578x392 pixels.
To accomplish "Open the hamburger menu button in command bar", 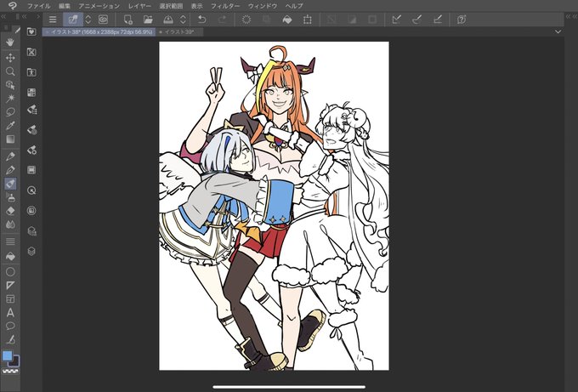I will [x=53, y=20].
